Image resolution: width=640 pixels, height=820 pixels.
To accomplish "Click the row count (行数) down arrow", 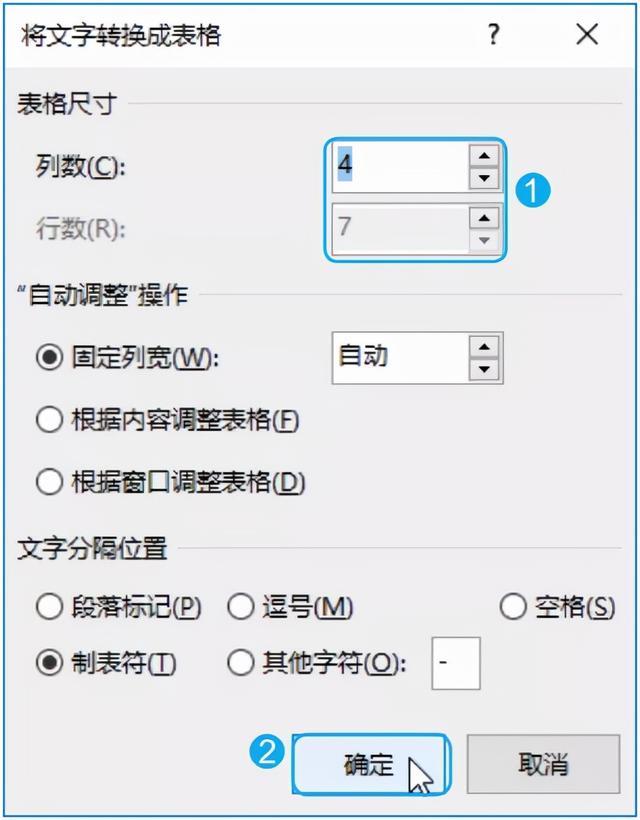I will click(484, 240).
